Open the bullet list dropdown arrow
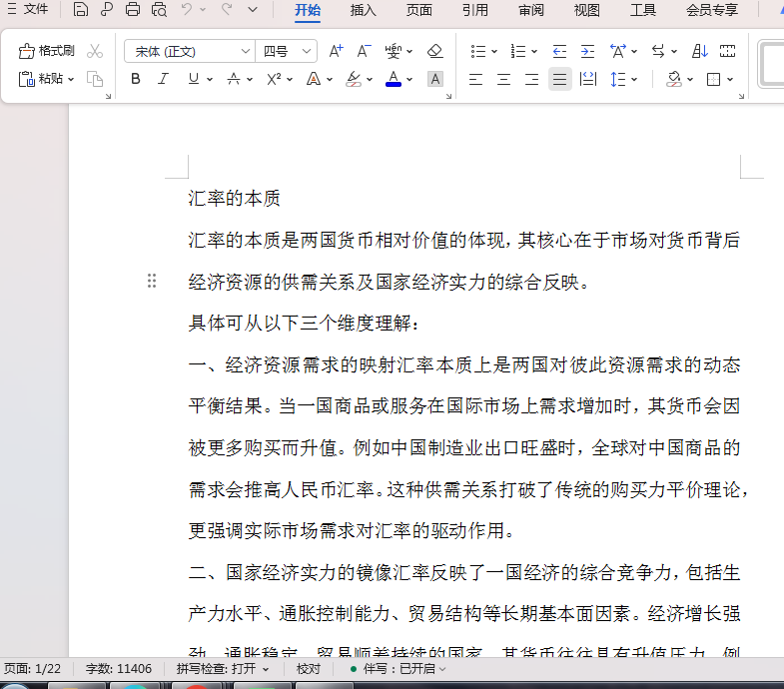The image size is (784, 689). click(x=494, y=51)
